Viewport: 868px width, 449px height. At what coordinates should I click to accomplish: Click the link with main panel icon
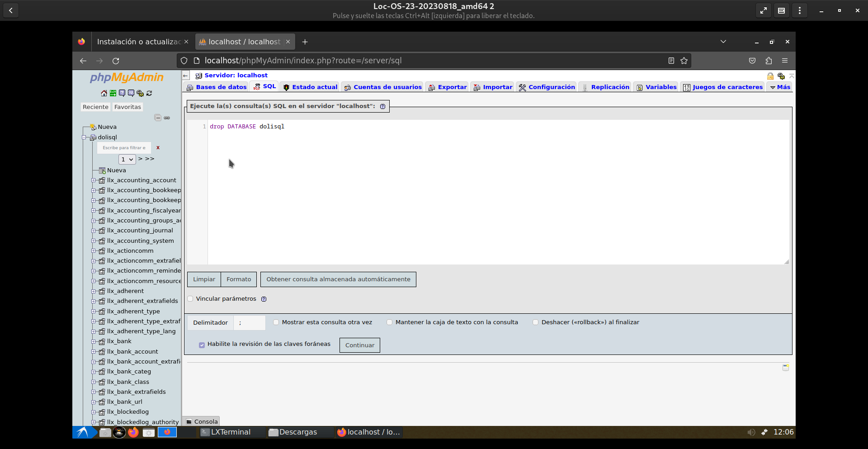click(x=167, y=118)
